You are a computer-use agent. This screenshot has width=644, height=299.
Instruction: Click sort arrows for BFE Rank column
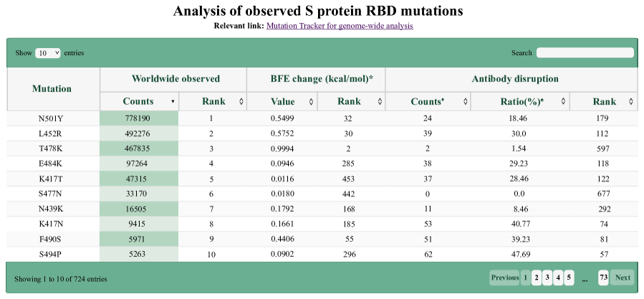380,102
